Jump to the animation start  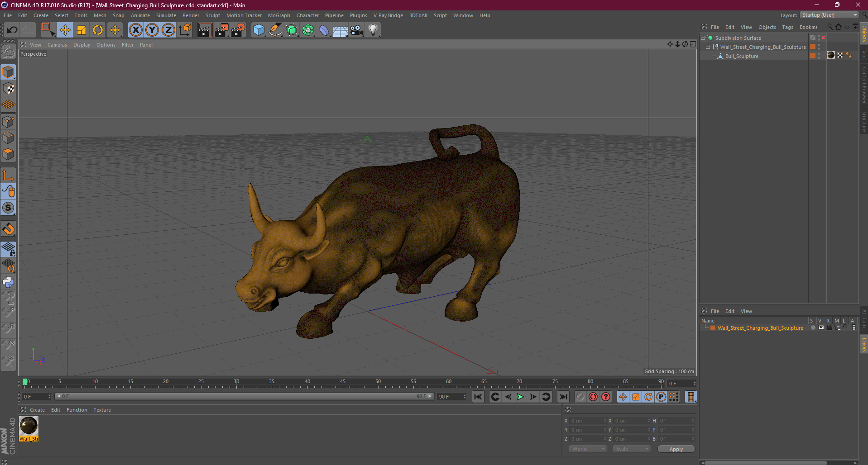tap(478, 397)
